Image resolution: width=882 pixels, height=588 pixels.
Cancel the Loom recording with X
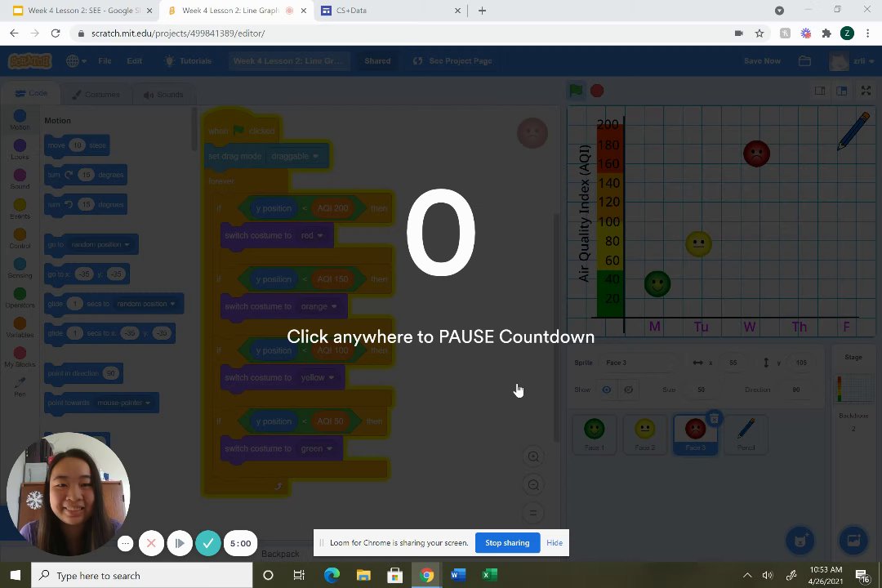pos(151,543)
